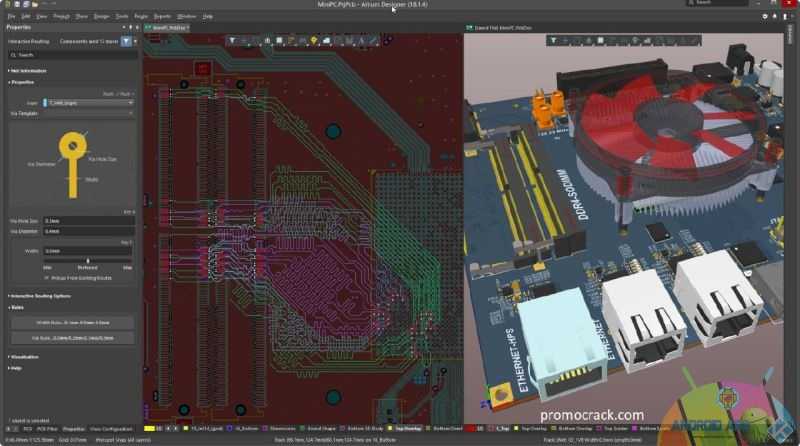Open the Tools menu

pos(121,16)
